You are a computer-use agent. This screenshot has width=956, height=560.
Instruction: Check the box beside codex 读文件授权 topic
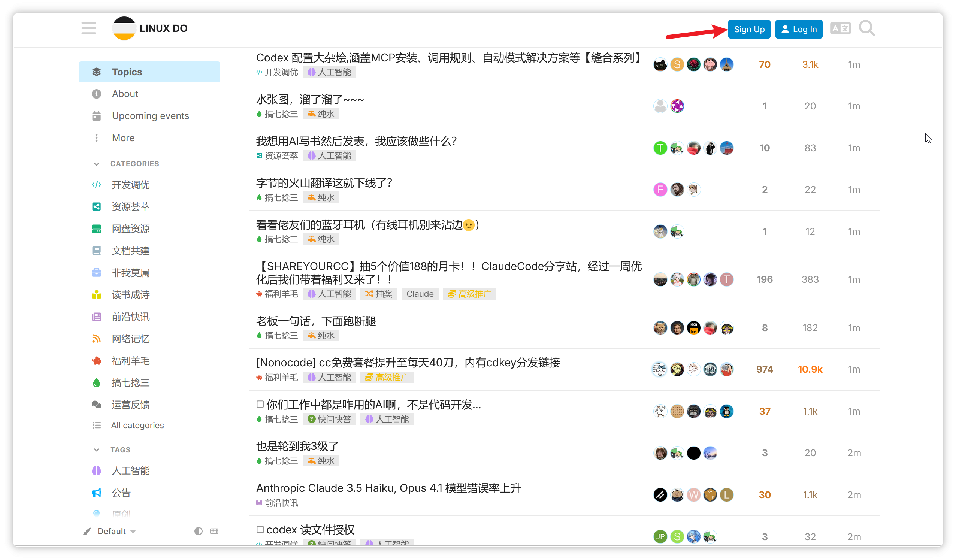coord(260,530)
